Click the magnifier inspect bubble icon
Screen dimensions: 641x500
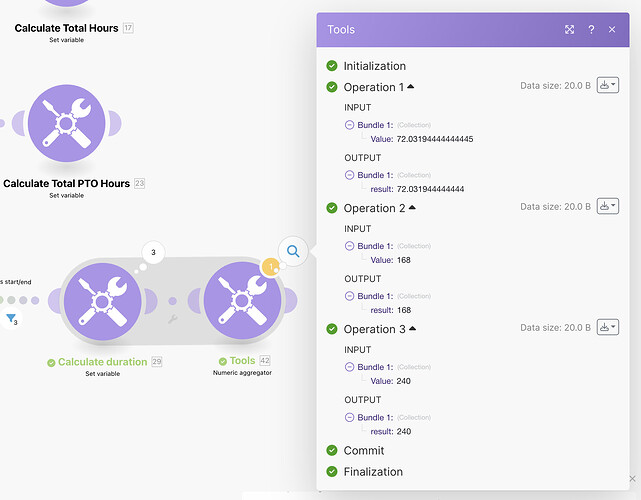[293, 252]
